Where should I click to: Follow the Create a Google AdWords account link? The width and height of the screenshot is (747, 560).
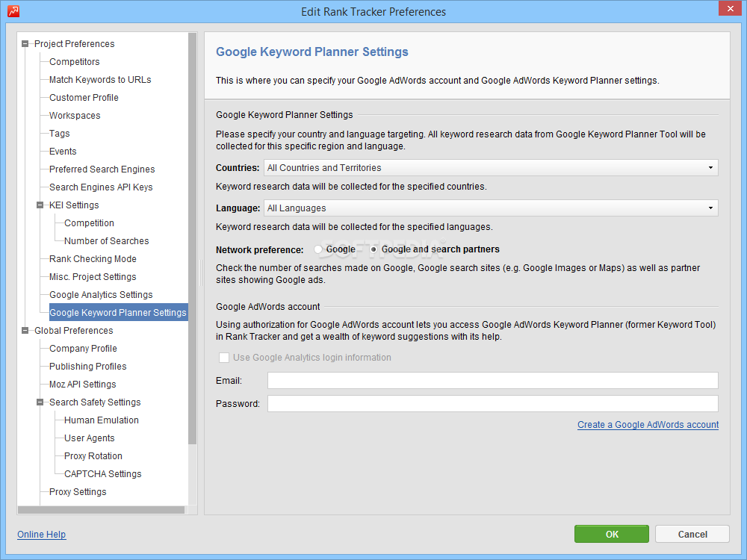pyautogui.click(x=648, y=425)
